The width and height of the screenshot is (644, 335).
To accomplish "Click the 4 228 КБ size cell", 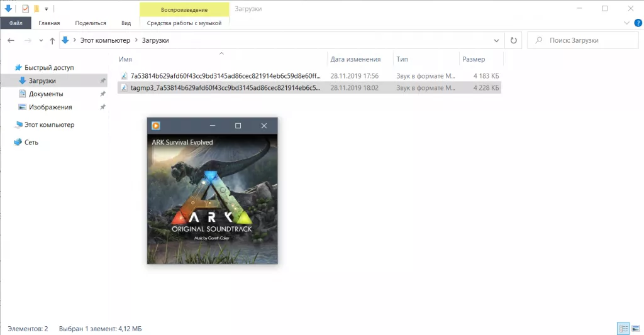I will (x=486, y=88).
